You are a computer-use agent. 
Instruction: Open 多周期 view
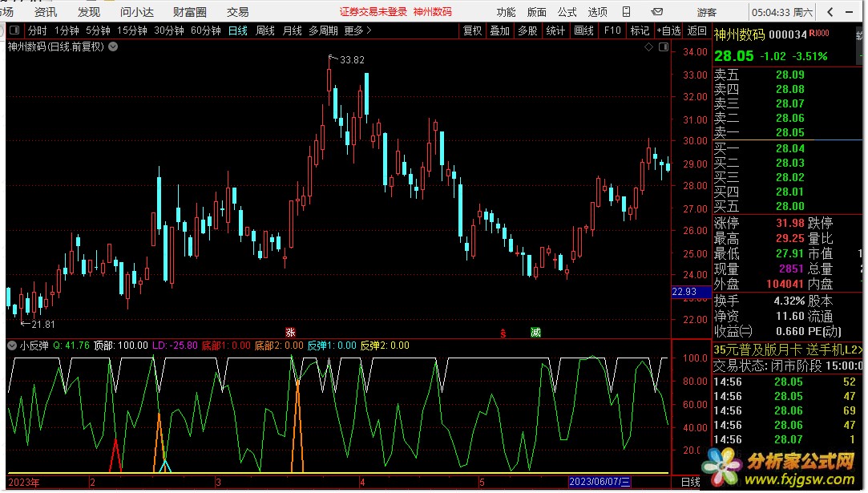[323, 30]
